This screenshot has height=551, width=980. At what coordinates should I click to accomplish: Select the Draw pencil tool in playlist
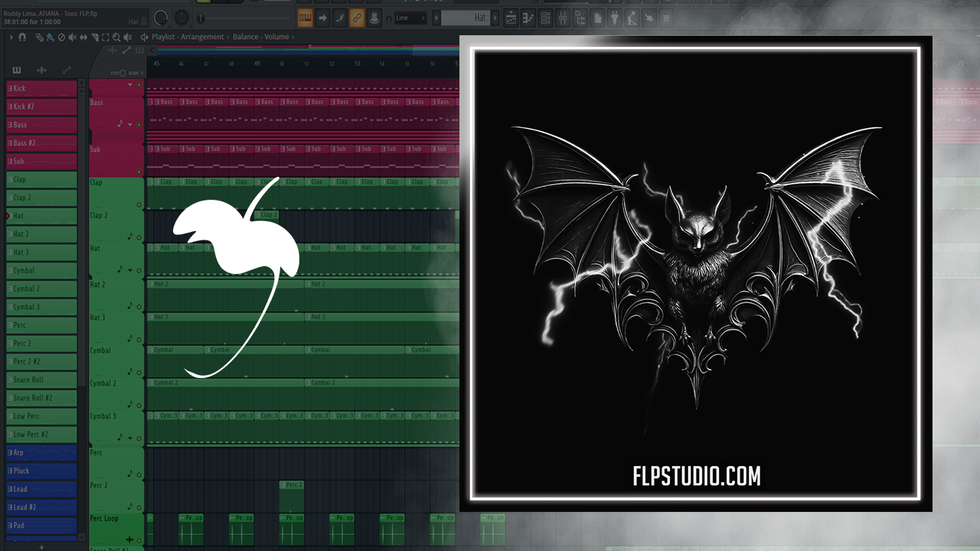tap(40, 37)
